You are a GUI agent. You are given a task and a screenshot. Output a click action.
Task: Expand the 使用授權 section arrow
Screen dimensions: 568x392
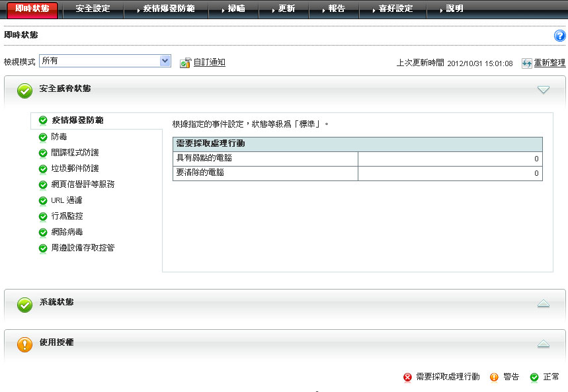[x=544, y=344]
